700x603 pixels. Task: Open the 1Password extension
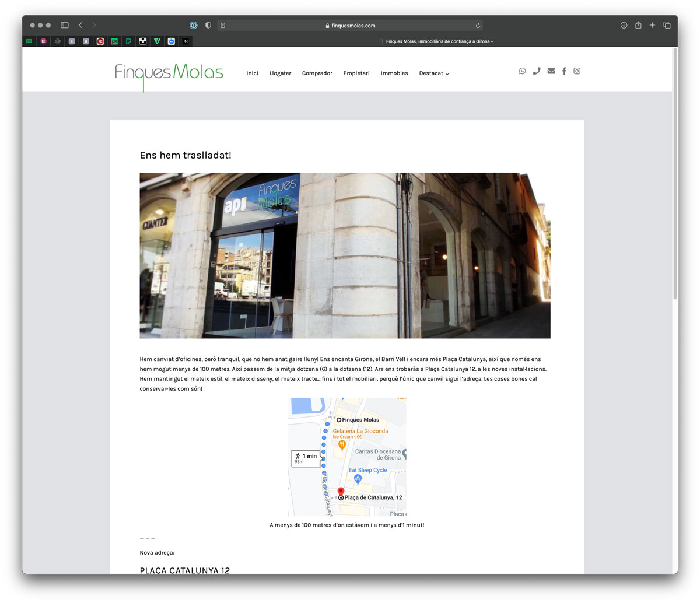194,25
